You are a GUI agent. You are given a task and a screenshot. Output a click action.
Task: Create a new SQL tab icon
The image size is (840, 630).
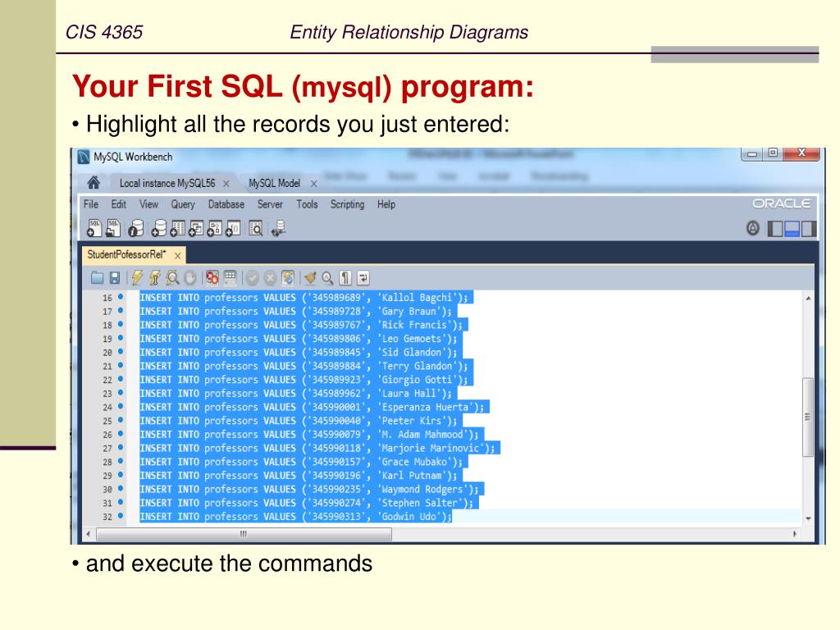(94, 228)
